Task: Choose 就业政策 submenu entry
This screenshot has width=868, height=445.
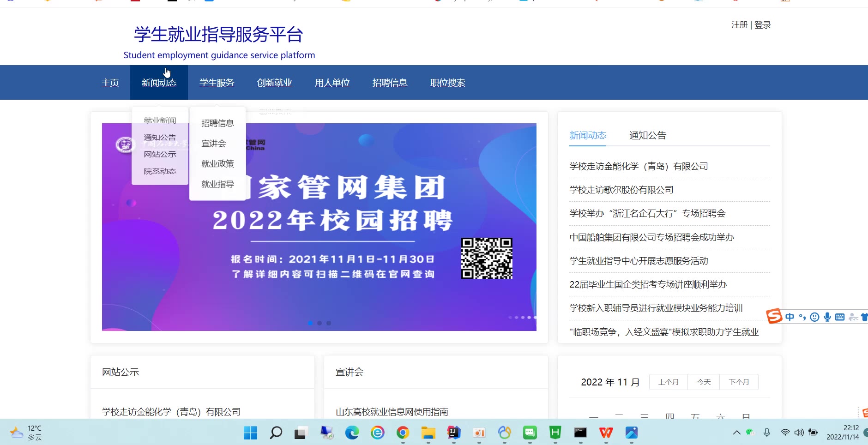Action: point(217,164)
